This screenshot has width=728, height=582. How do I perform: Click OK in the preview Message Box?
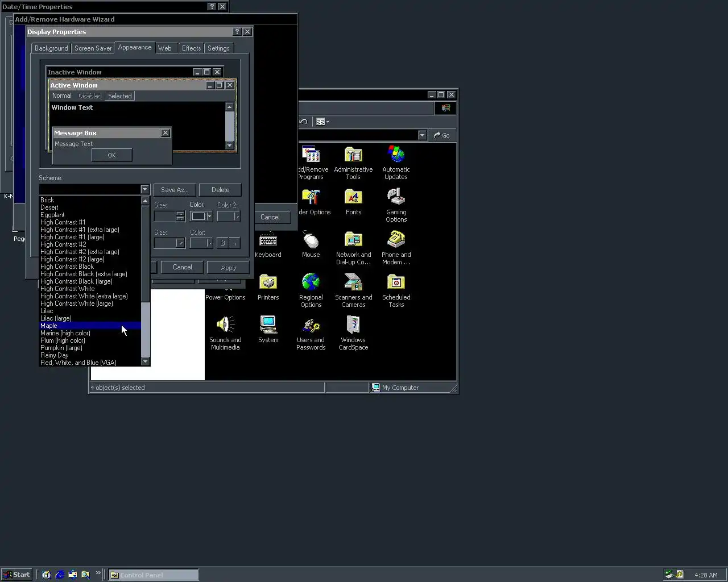point(111,155)
